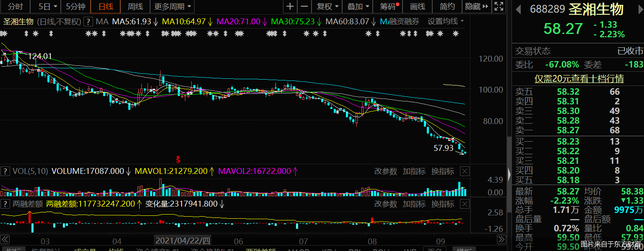Jump chart to earliest with double-left arrow
The image size is (644, 251).
click(5, 240)
